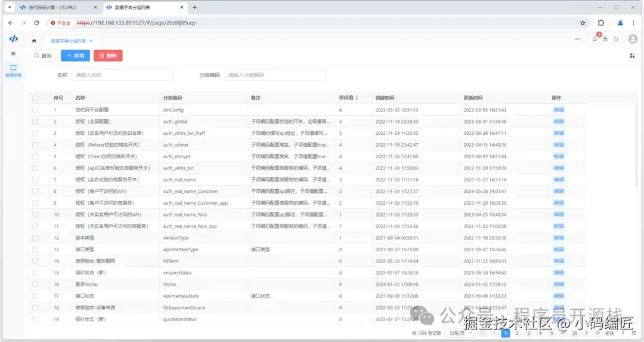Go to the home tab icon
The image size is (644, 342).
coord(34,41)
